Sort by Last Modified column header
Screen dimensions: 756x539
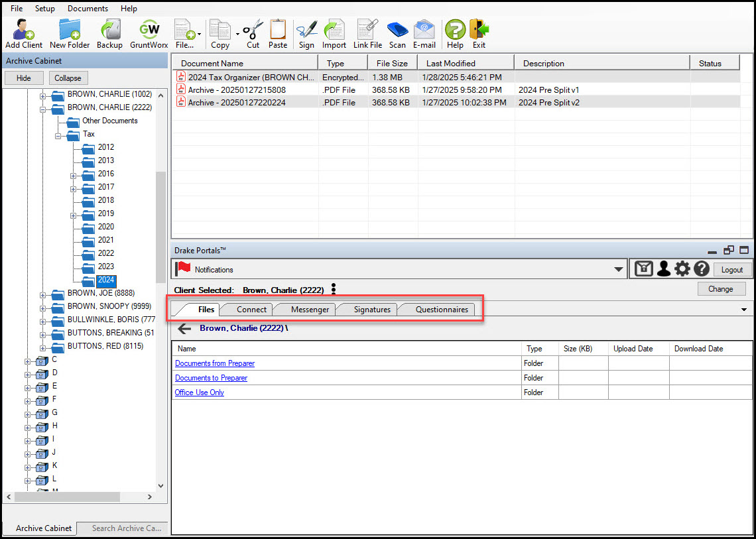point(466,63)
